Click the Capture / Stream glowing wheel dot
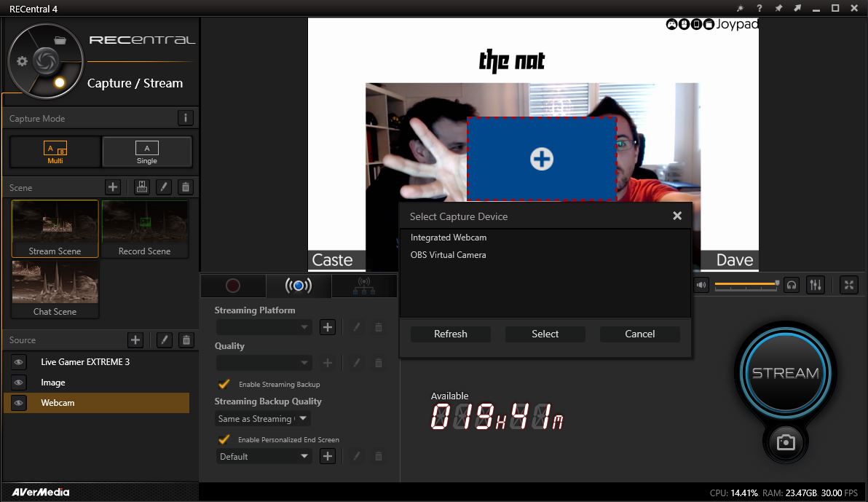Viewport: 868px width, 502px height. click(59, 82)
